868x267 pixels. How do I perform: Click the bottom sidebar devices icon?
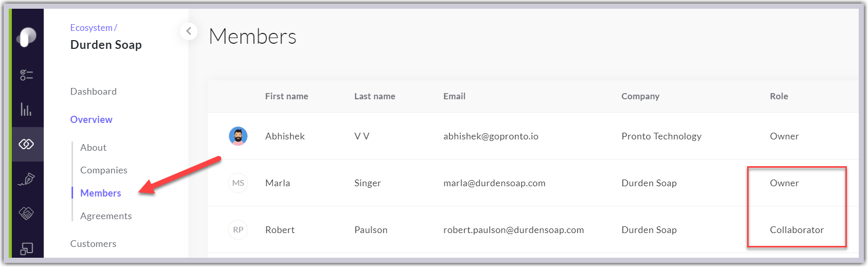tap(27, 249)
